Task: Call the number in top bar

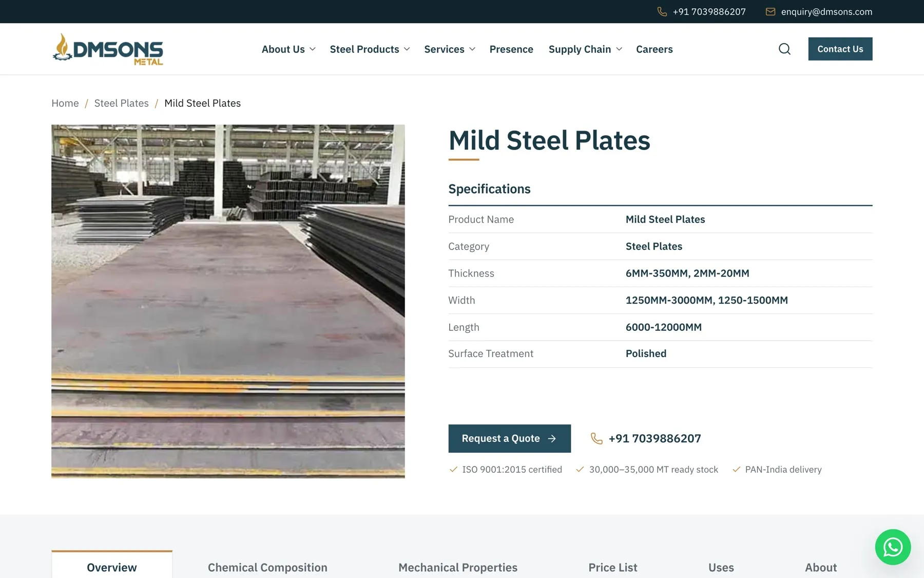Action: pos(709,12)
